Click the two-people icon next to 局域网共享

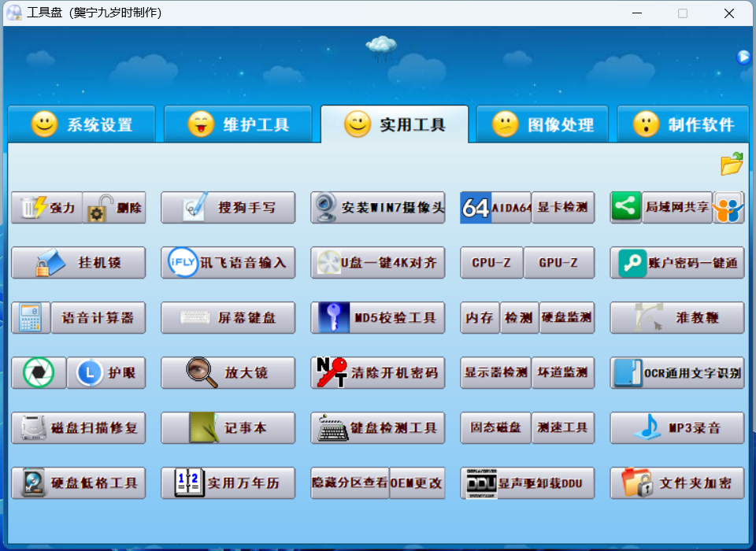pos(728,208)
